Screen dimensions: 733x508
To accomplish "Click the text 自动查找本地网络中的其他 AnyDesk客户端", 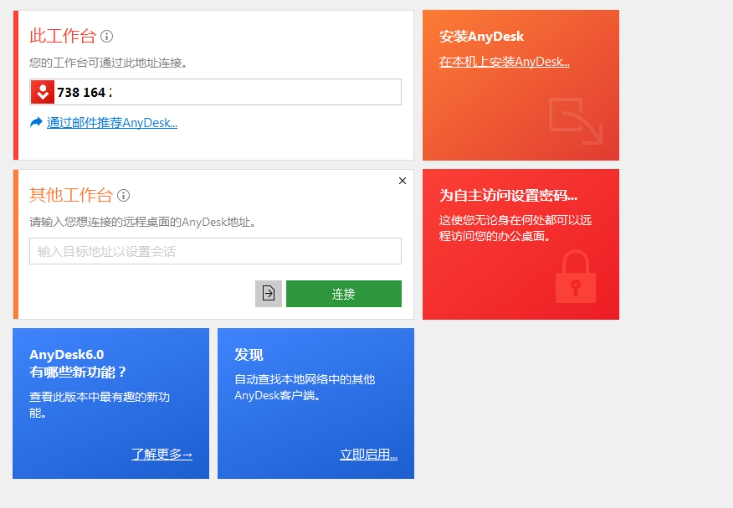I will pyautogui.click(x=305, y=387).
